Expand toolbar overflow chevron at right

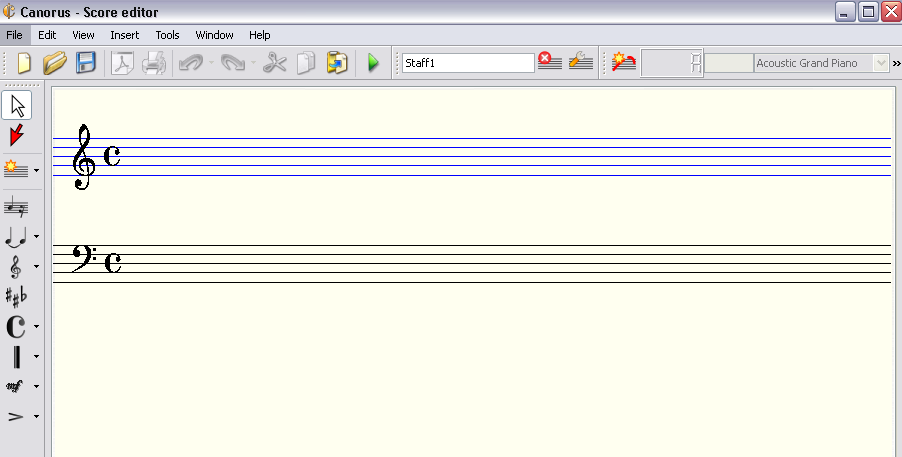(x=896, y=63)
